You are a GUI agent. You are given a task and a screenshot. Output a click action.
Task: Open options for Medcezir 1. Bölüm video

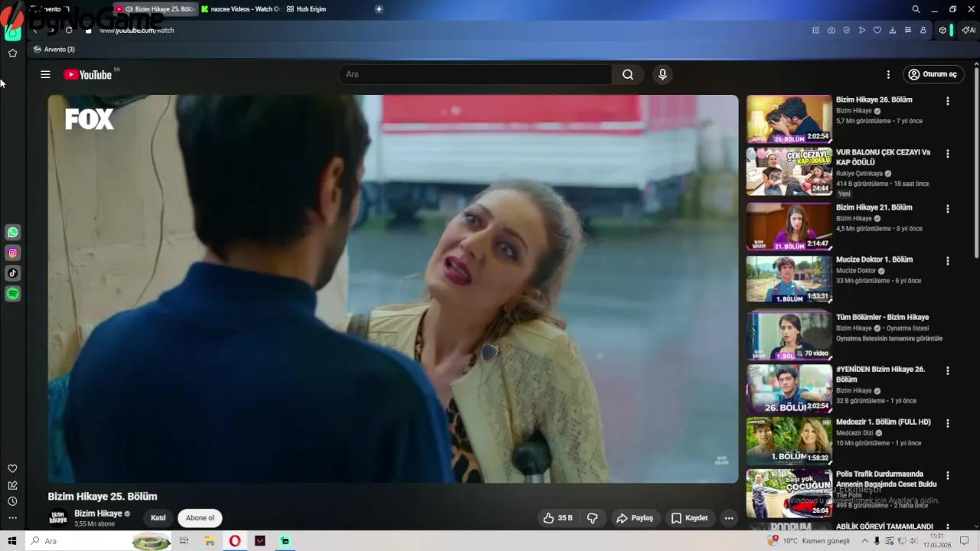coord(948,423)
